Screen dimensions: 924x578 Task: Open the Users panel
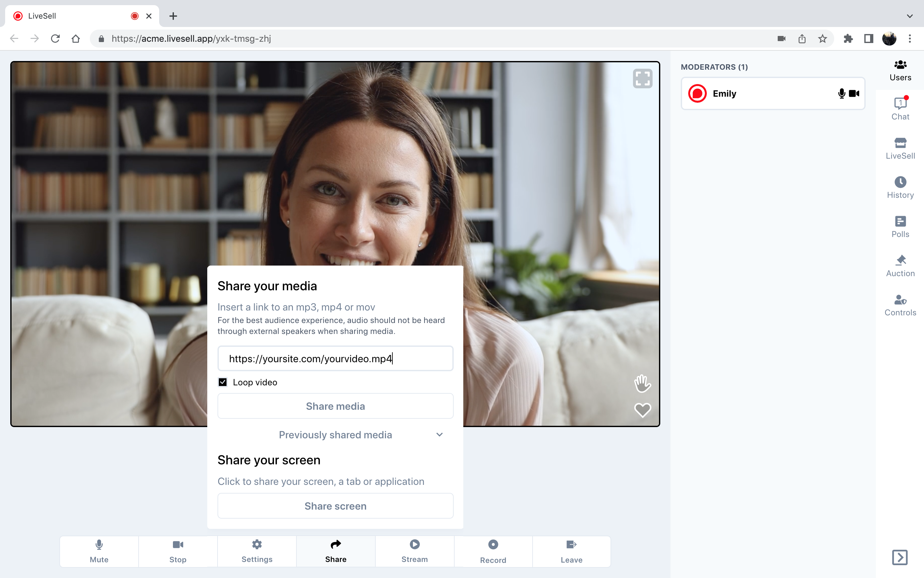tap(900, 71)
